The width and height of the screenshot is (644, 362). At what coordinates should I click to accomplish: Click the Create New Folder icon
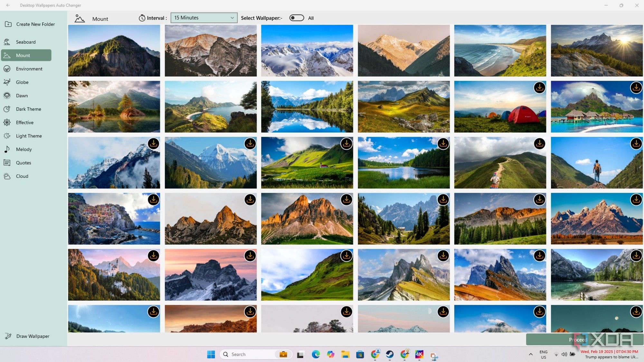click(x=8, y=24)
